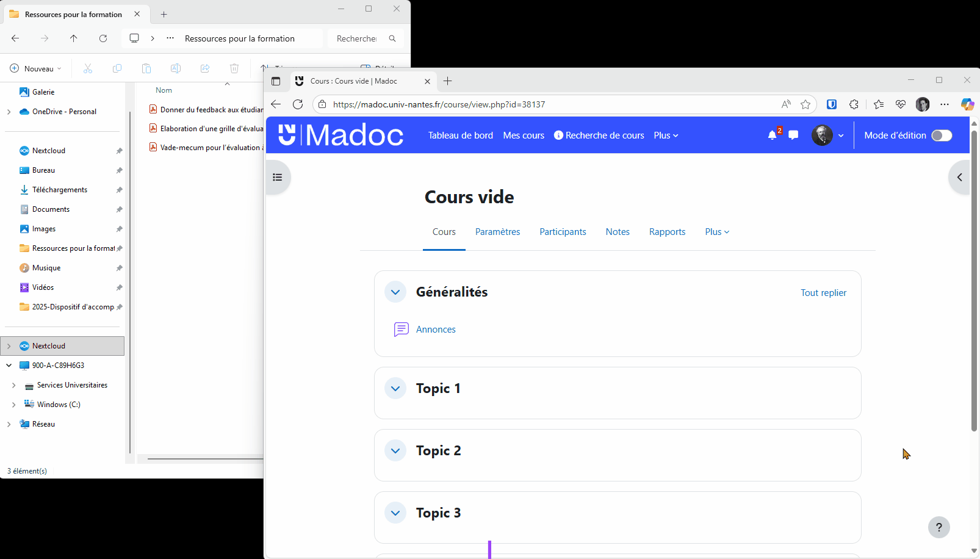Open the user profile menu
The width and height of the screenshot is (980, 559).
click(x=827, y=135)
